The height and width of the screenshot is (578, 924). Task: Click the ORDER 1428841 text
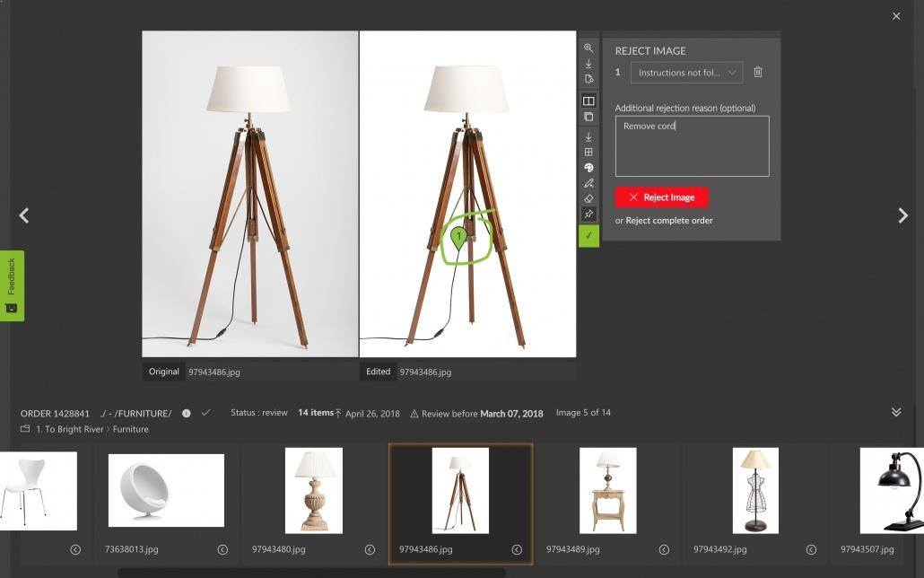(x=55, y=414)
